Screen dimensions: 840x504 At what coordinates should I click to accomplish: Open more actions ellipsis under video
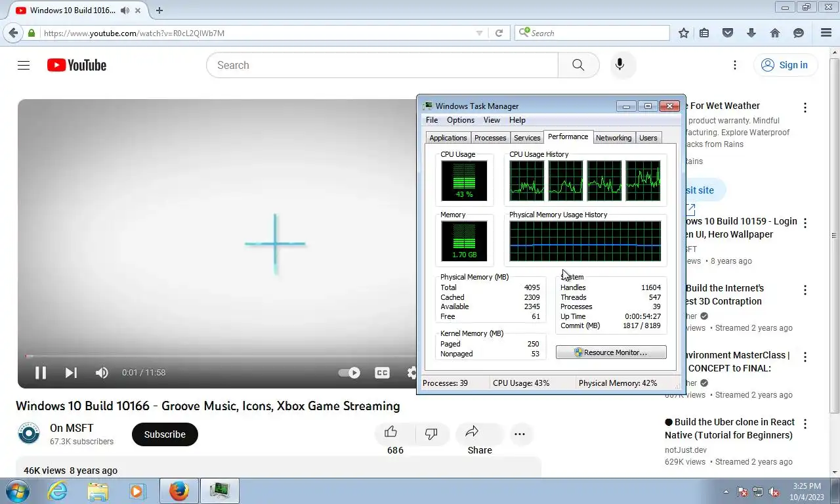coord(520,434)
